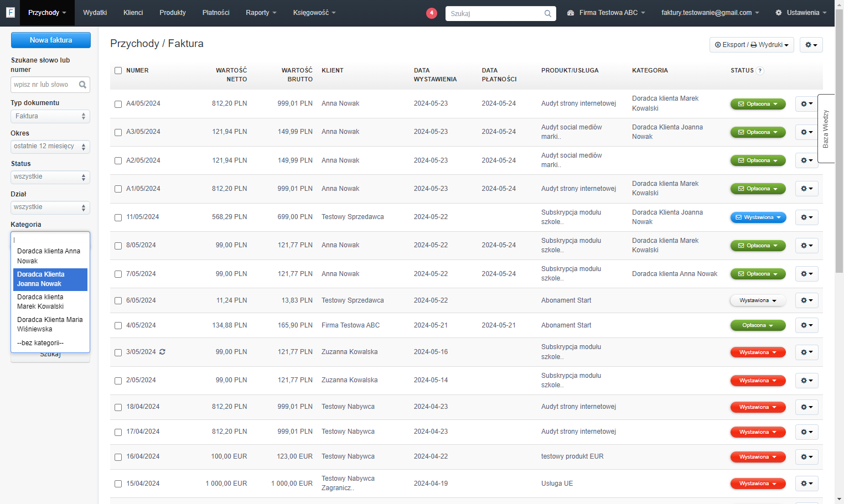Image resolution: width=844 pixels, height=504 pixels.
Task: Open the Eksport / Wydruki button
Action: click(x=752, y=45)
